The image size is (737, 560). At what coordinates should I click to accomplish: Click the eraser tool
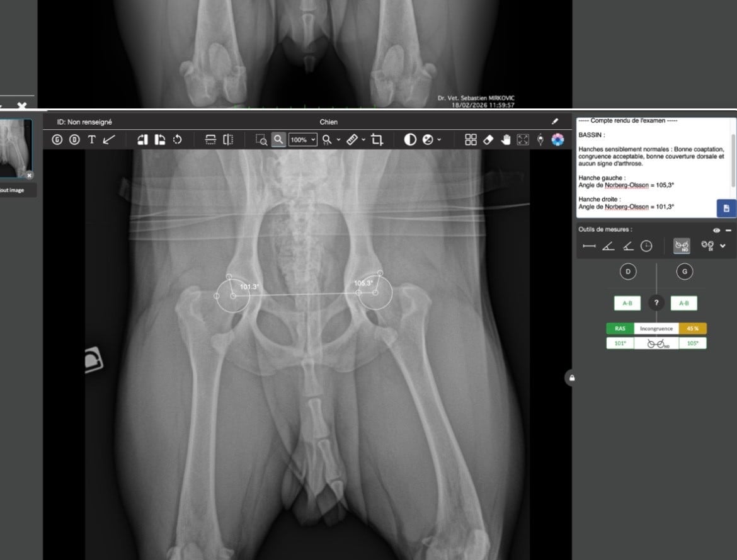(488, 140)
